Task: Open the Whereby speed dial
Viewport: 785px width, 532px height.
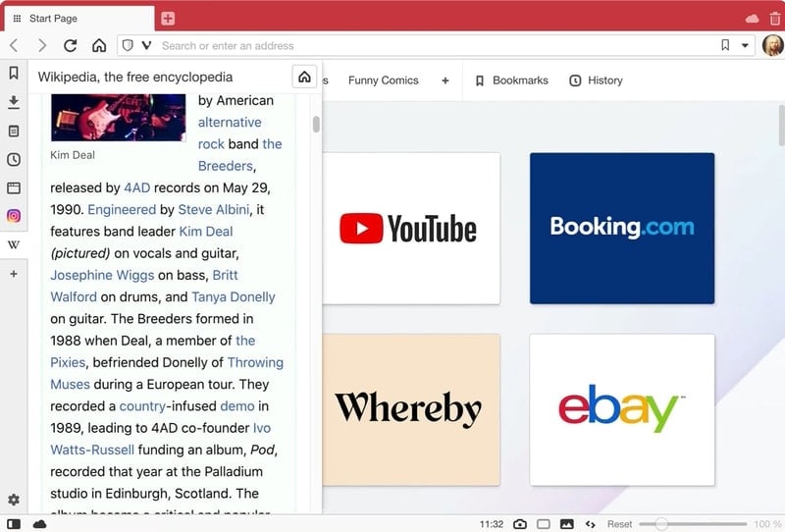Action: point(411,409)
